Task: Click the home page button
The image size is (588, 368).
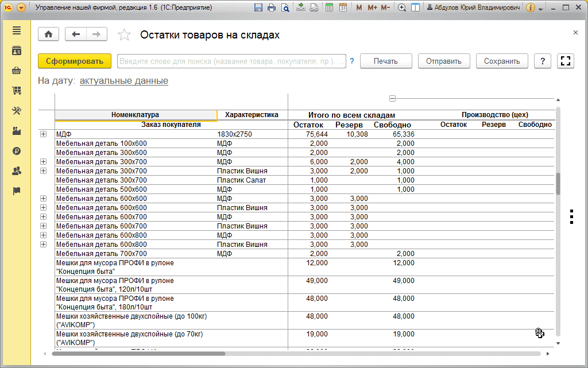Action: (x=48, y=34)
